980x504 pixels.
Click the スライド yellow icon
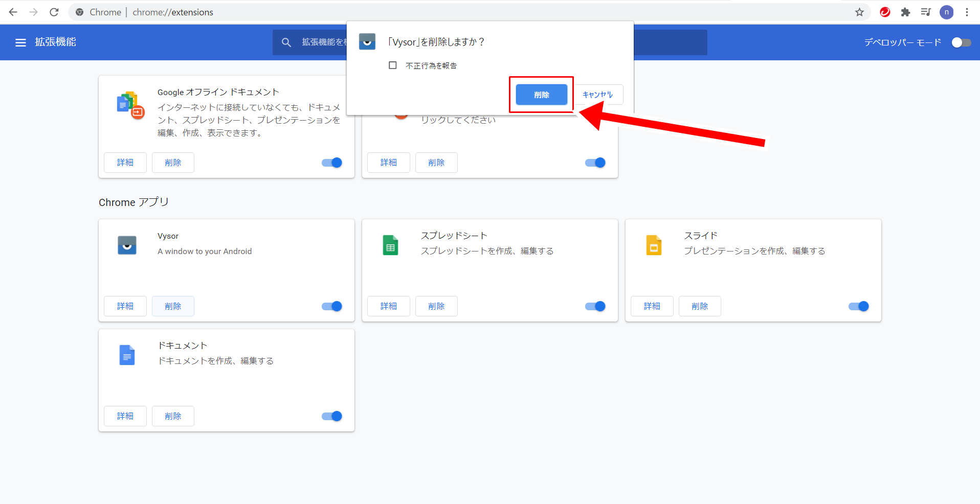[x=654, y=245]
